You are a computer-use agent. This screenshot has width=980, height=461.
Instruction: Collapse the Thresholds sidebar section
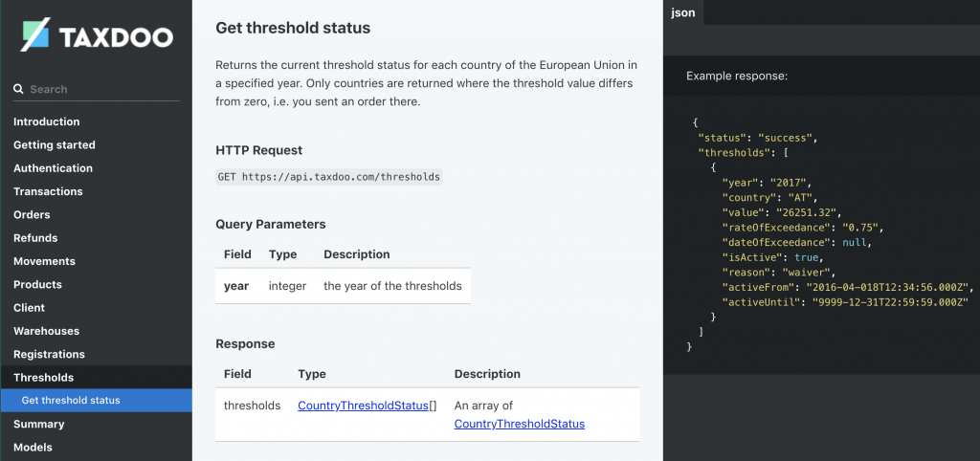pyautogui.click(x=97, y=377)
